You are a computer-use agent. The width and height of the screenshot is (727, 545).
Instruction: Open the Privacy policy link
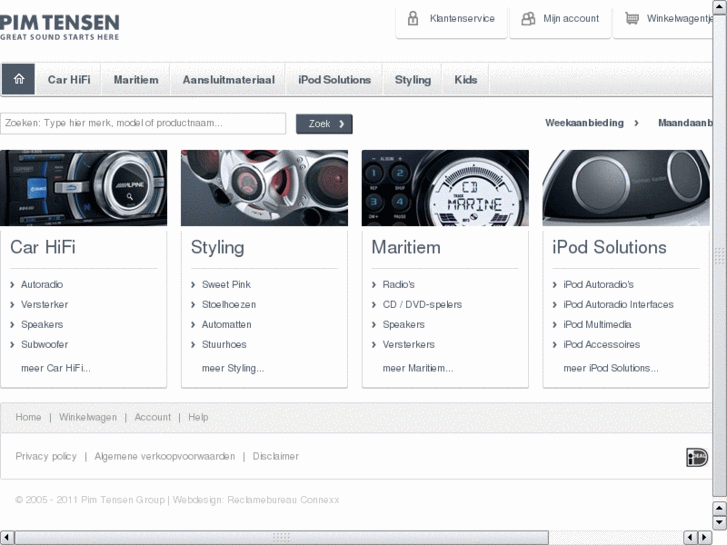pos(46,456)
